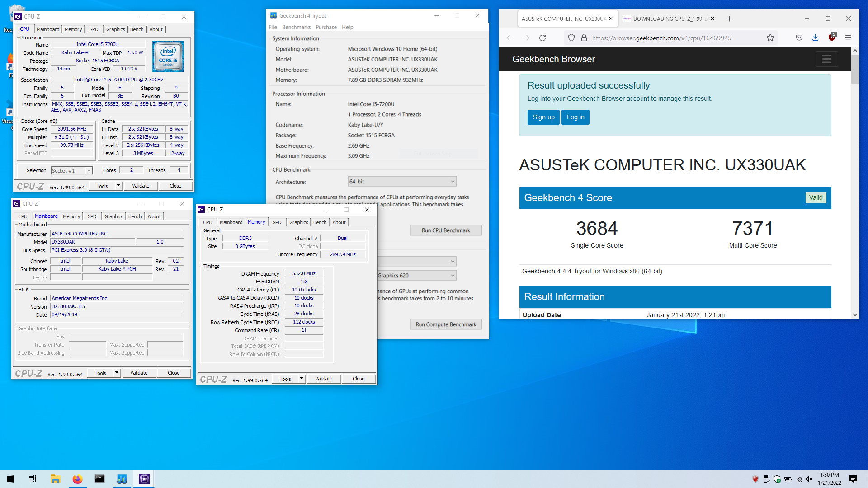868x488 pixels.
Task: Click Validate in CPU-Z Memory window
Action: [x=324, y=379]
